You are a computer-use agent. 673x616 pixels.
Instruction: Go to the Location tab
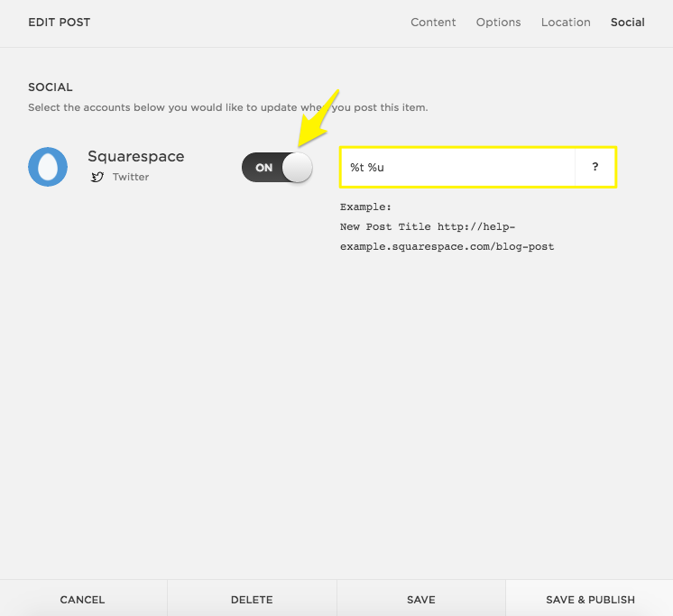pyautogui.click(x=566, y=23)
